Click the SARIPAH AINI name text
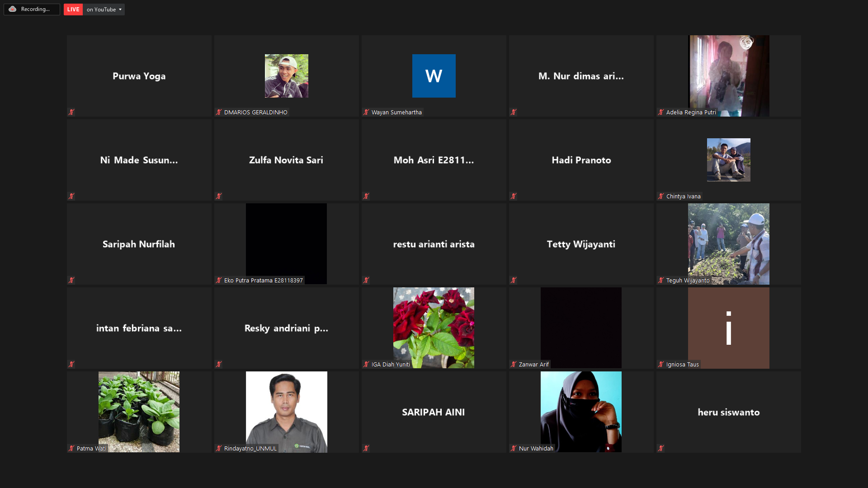Screen dimensions: 868x488 click(x=434, y=413)
